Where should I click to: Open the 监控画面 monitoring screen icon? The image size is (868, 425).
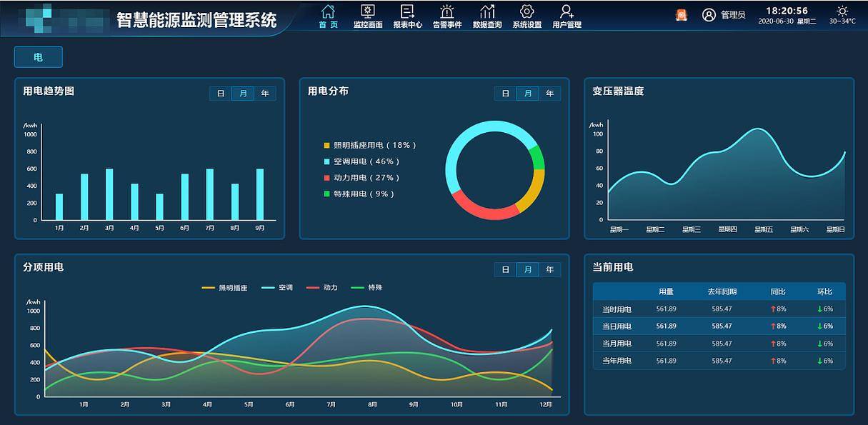(367, 14)
